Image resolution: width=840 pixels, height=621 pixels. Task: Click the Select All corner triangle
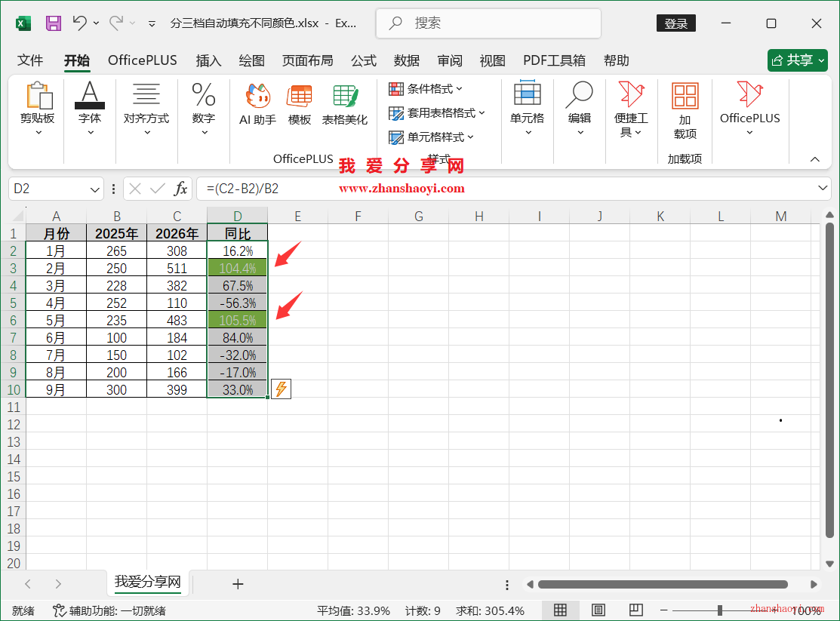pos(18,216)
